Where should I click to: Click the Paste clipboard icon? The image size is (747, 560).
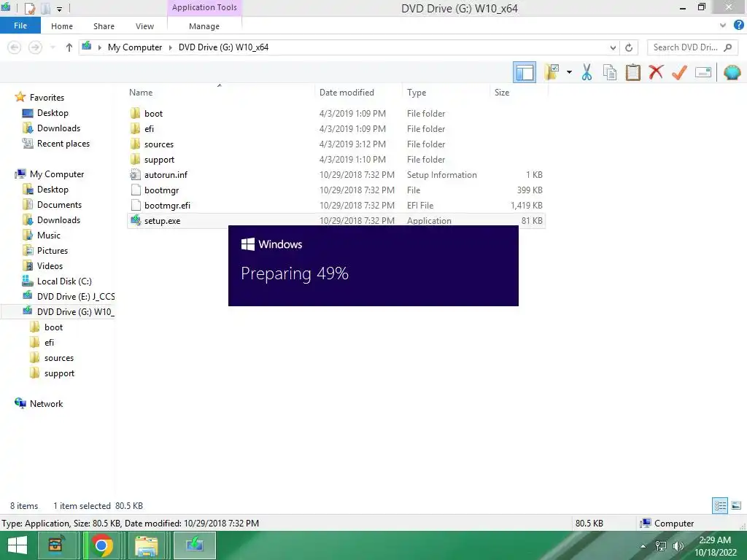(x=632, y=72)
